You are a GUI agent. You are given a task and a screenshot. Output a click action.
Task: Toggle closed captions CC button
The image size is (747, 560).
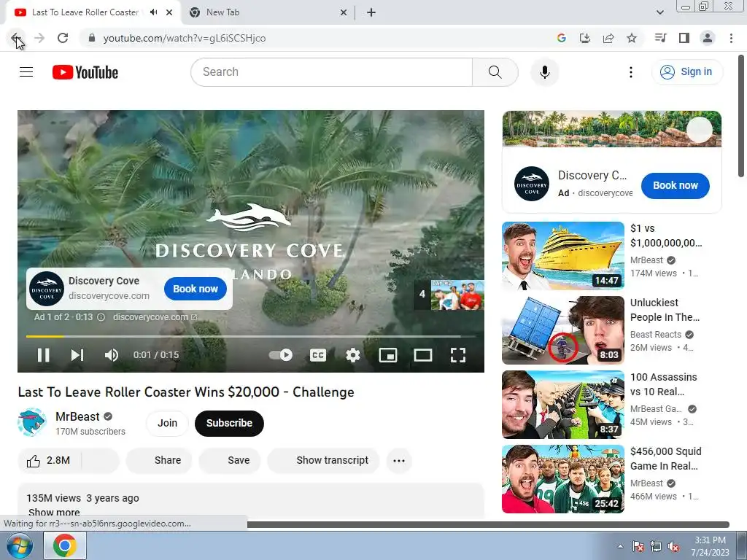click(x=318, y=355)
